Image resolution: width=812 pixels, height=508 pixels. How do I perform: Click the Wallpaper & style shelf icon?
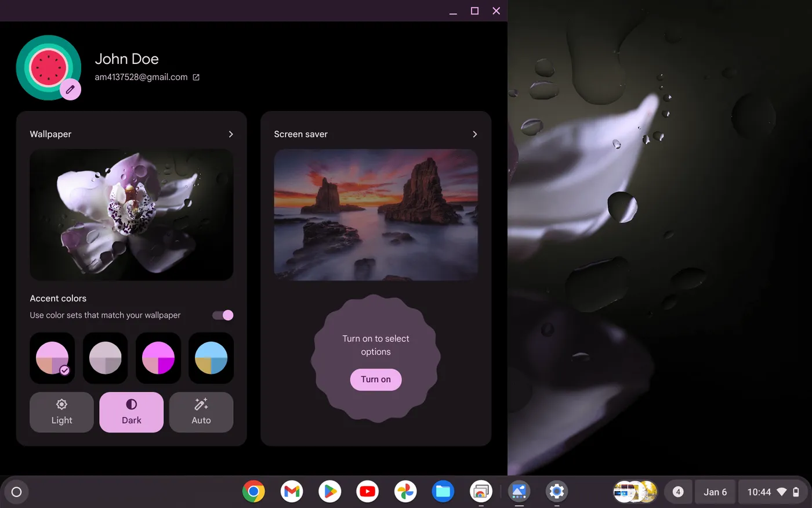point(519,492)
